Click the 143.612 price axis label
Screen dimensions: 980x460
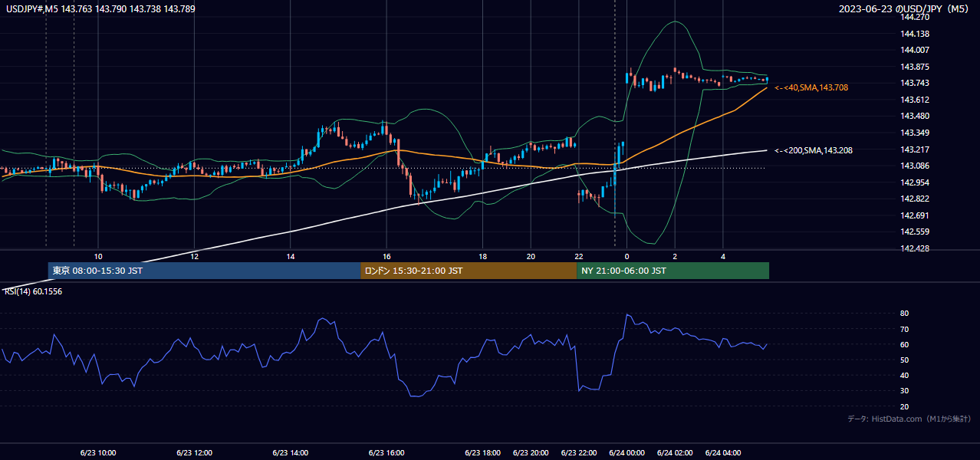click(914, 100)
